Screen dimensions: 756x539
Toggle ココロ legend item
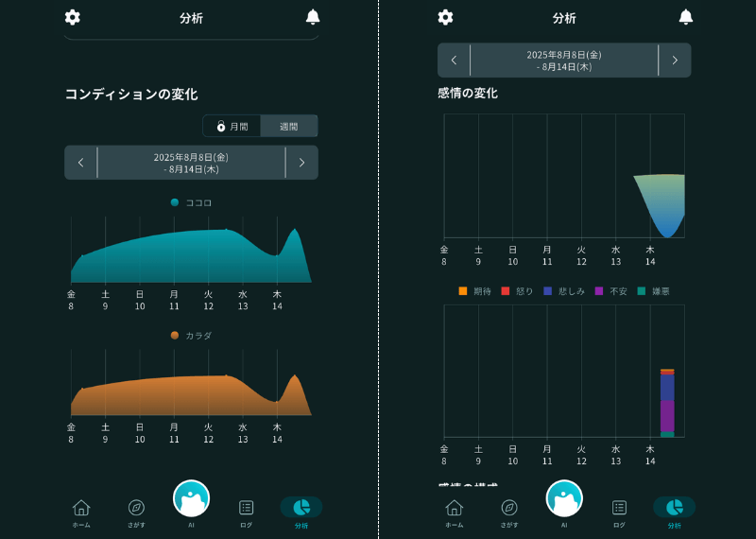point(192,202)
